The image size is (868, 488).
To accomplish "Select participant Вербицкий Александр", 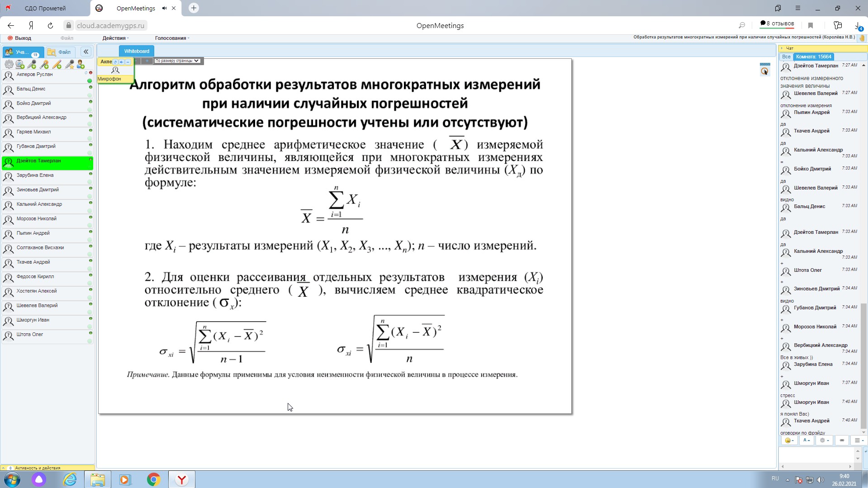I will point(47,119).
